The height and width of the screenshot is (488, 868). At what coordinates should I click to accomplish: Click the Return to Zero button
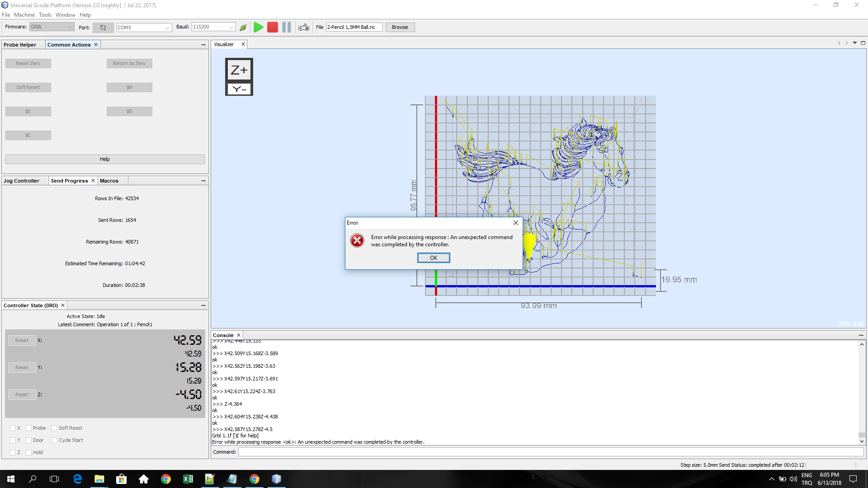pyautogui.click(x=129, y=63)
